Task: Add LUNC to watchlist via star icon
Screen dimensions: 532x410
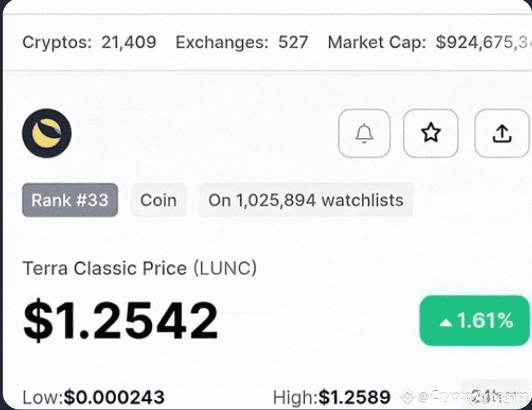Action: [431, 134]
